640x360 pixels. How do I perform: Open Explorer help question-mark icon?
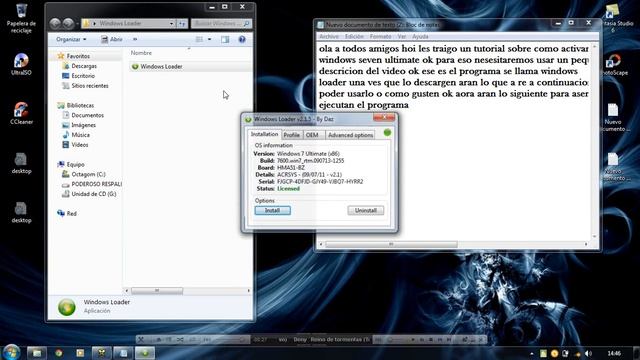pos(242,40)
